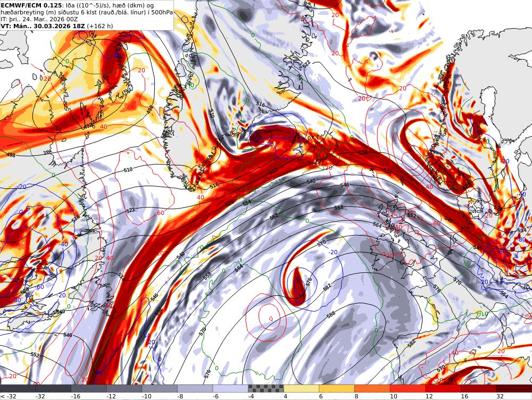Click the red swatch between 12 and 16

(x=444, y=388)
